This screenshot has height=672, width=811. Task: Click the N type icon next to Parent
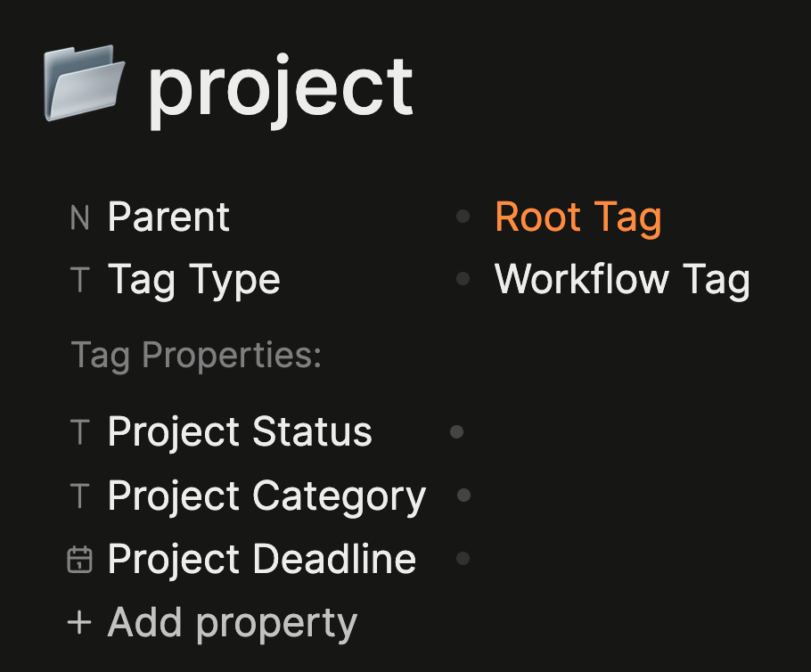click(79, 217)
